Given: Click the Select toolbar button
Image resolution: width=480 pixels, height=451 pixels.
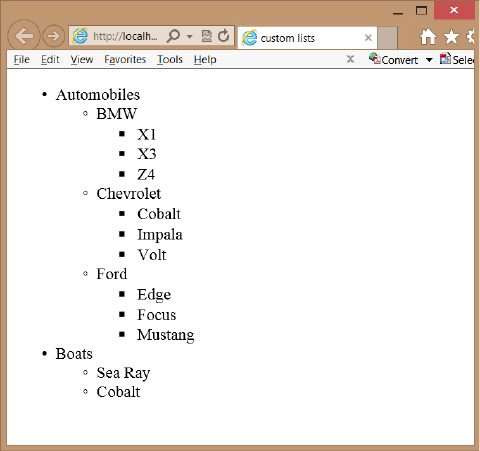Looking at the screenshot, I should click(x=457, y=59).
